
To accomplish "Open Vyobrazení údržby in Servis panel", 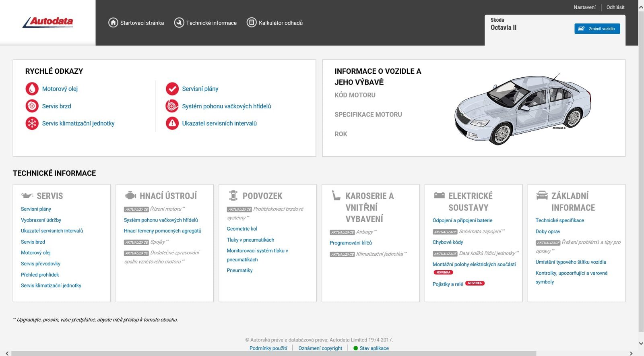I will pos(41,220).
